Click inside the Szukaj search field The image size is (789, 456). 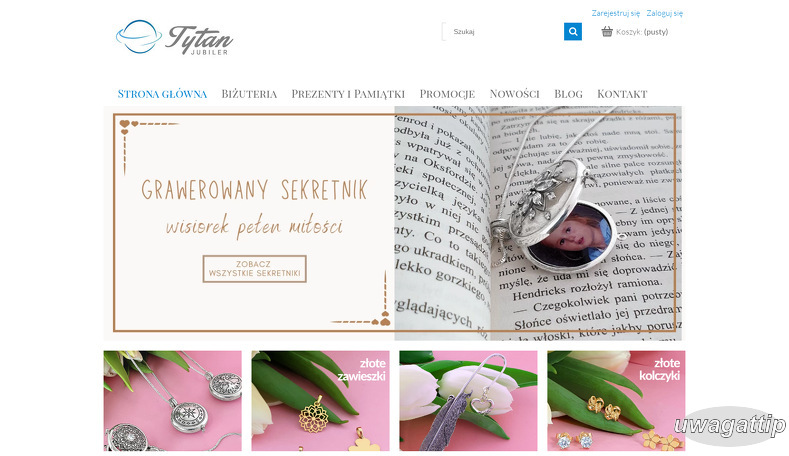click(x=503, y=32)
